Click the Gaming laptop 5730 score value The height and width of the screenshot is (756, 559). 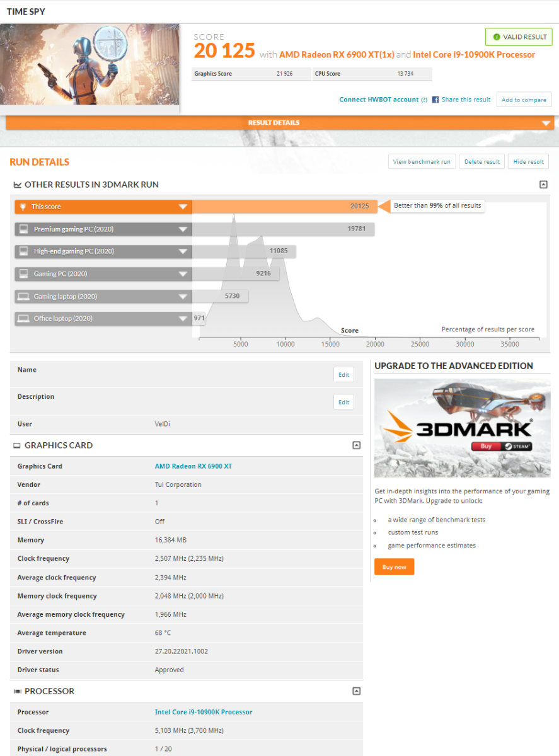click(232, 296)
